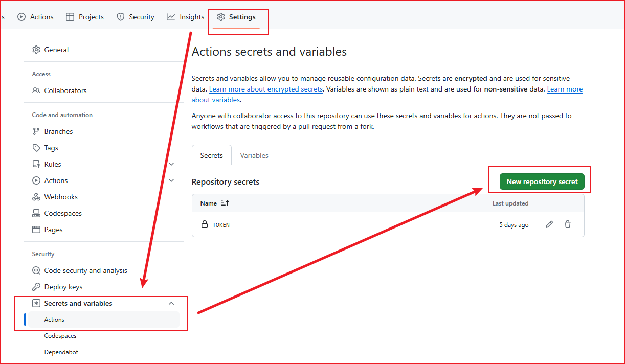625x364 pixels.
Task: Collapse the Secrets and variables section
Action: click(x=171, y=303)
